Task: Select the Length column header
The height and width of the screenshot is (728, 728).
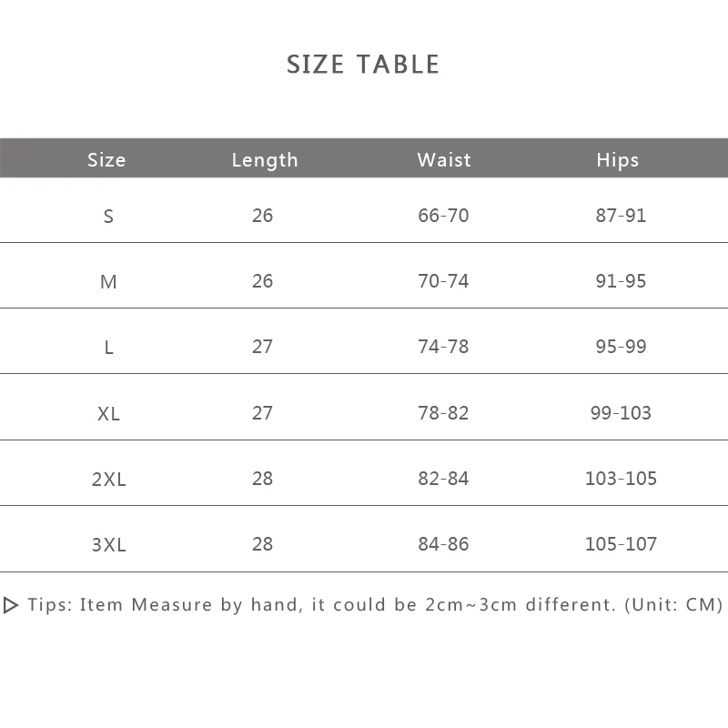Action: pyautogui.click(x=265, y=160)
